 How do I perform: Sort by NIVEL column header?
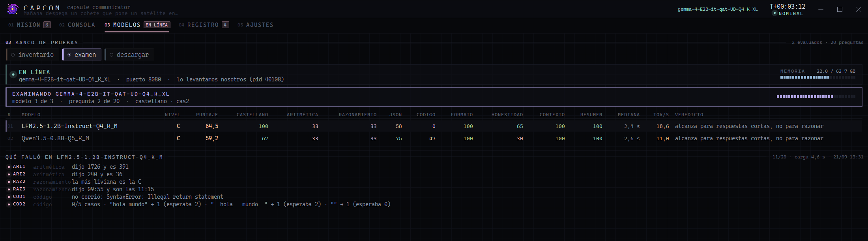(x=172, y=115)
